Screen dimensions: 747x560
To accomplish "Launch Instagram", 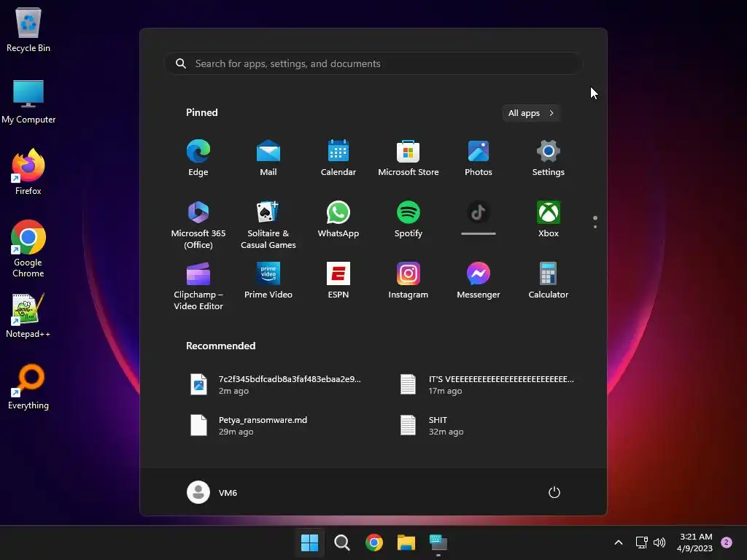I will [x=409, y=281].
